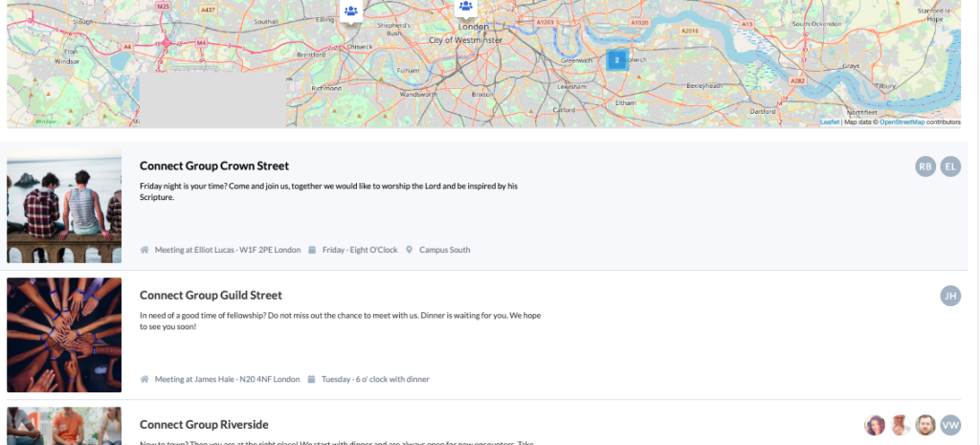Click Guild Street 'In need of a good time' description
Screen dimensions: 980x445
[x=340, y=321]
